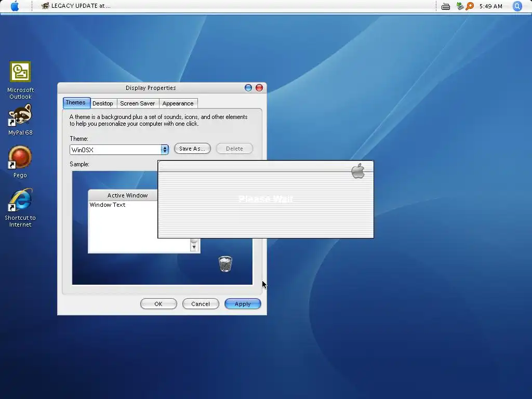Viewport: 532px width, 399px height.
Task: Click the blue search button in taskbar
Action: [517, 6]
